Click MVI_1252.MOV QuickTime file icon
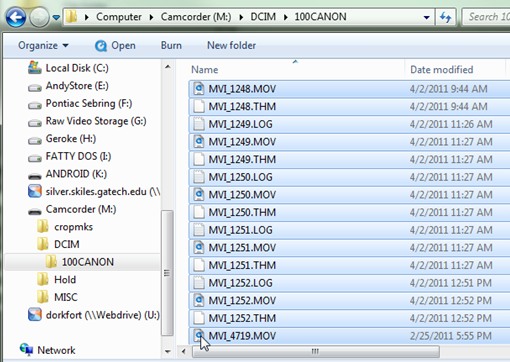Image resolution: width=510 pixels, height=362 pixels. tap(199, 301)
